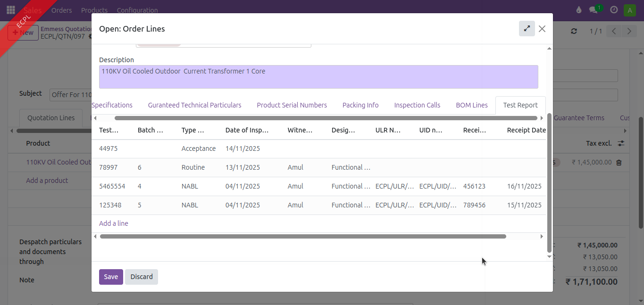Image resolution: width=644 pixels, height=305 pixels.
Task: Open the apps grid menu
Action: click(x=10, y=10)
